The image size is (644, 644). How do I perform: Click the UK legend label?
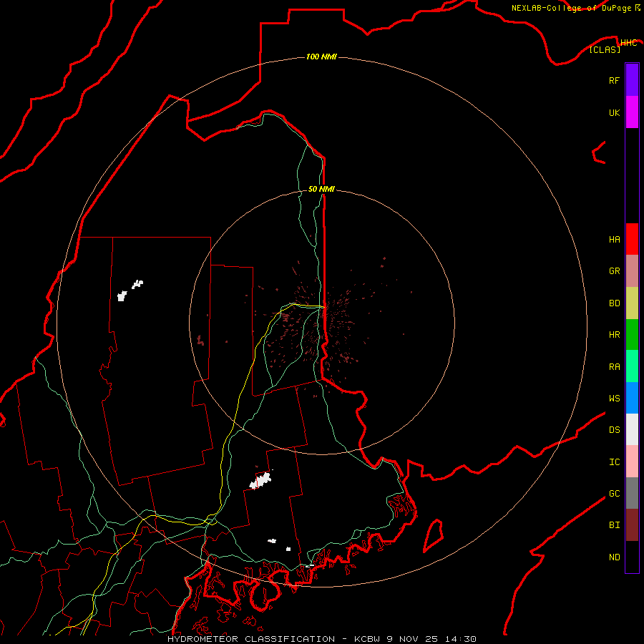(x=614, y=112)
